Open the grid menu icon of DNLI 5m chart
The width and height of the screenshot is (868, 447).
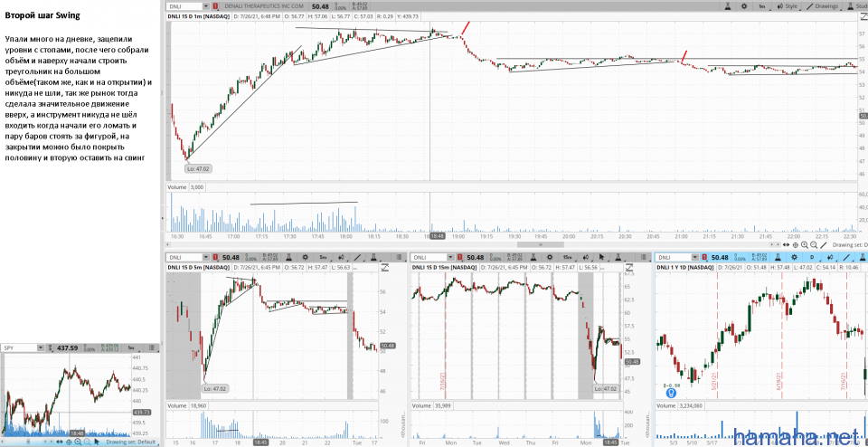(x=399, y=257)
